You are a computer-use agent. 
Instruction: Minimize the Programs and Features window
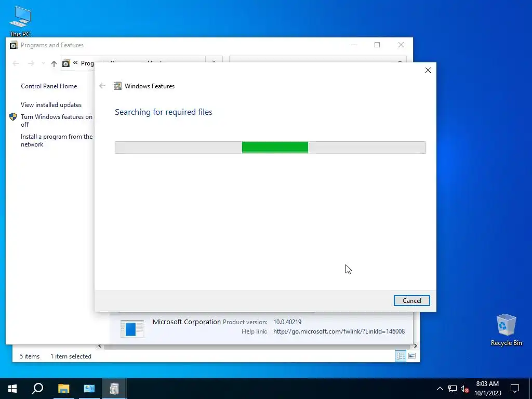353,45
